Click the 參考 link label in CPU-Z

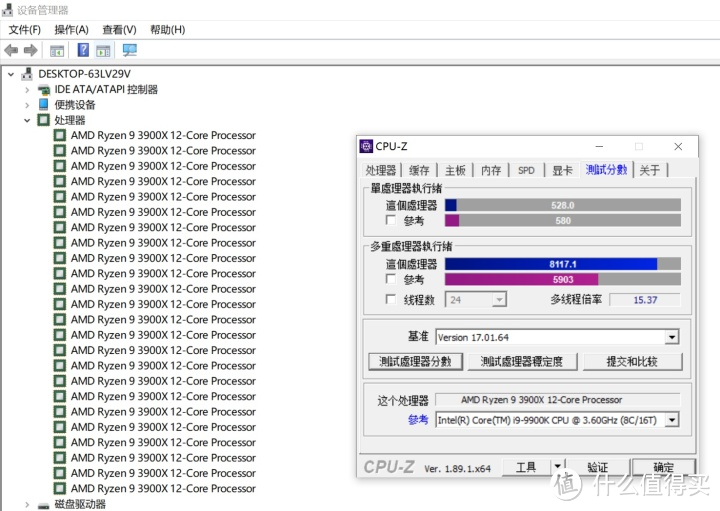pyautogui.click(x=418, y=420)
